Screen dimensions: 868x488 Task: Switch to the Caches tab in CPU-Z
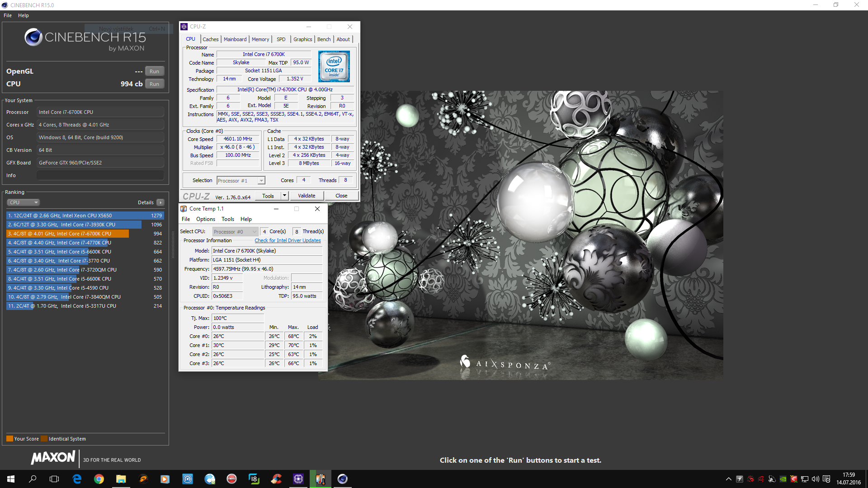(x=210, y=39)
